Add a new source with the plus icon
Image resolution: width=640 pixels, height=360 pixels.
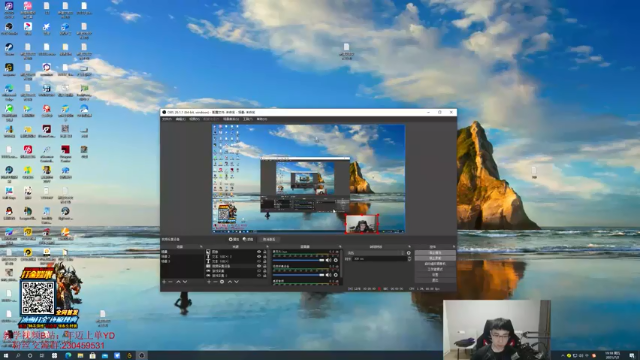pos(209,282)
